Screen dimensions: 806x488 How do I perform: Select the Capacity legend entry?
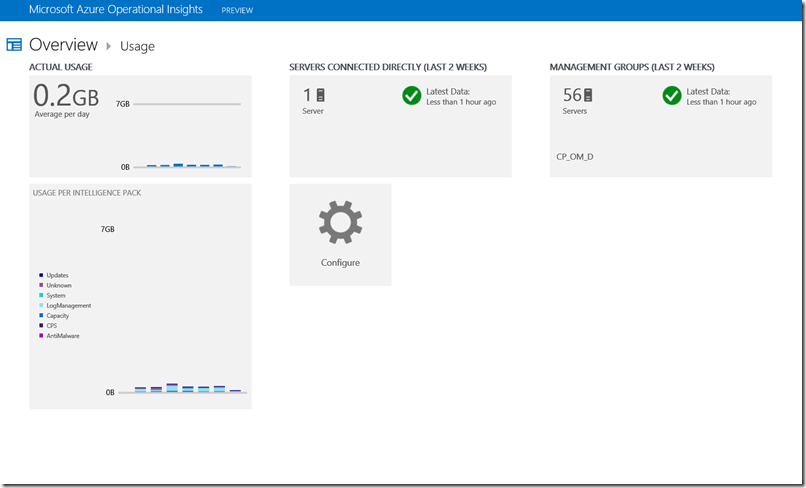tap(58, 316)
